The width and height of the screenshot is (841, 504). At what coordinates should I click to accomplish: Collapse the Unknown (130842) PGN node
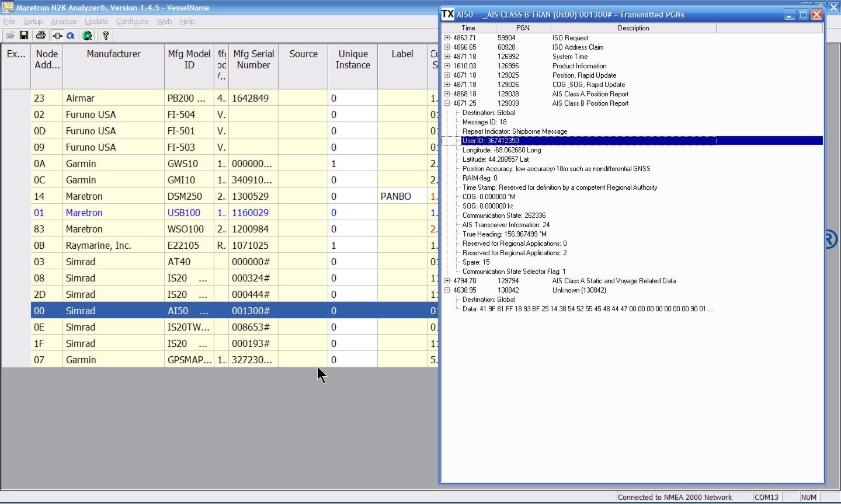tap(447, 290)
